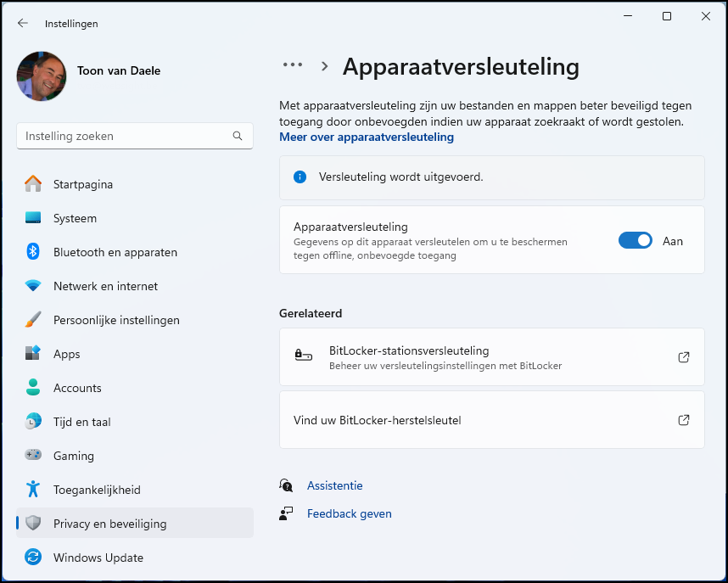Select the Persoonlijke instellingen brush icon

pyautogui.click(x=32, y=320)
